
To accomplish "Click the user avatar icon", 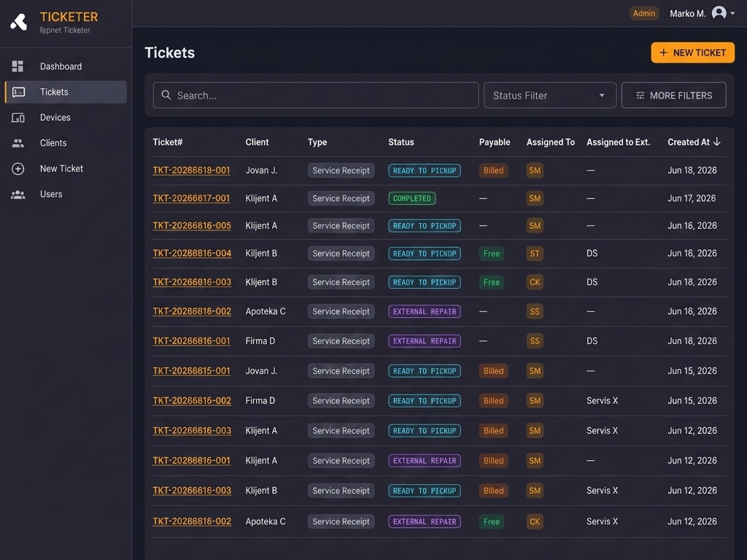I will [719, 13].
